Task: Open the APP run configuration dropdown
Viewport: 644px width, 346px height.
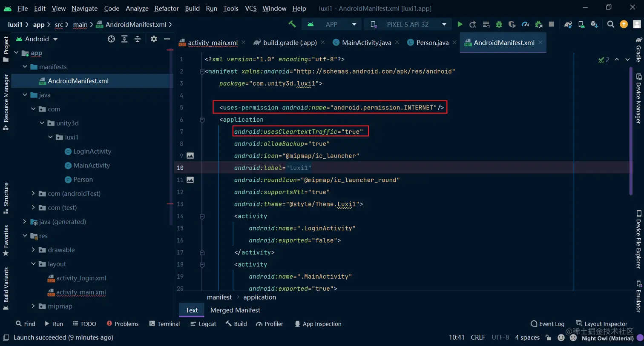Action: tap(331, 24)
